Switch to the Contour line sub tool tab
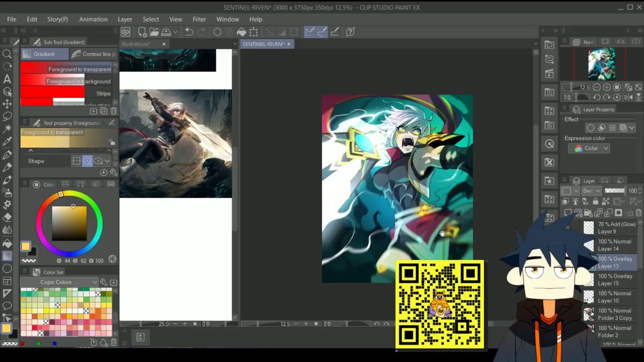The height and width of the screenshot is (362, 644). pyautogui.click(x=94, y=54)
